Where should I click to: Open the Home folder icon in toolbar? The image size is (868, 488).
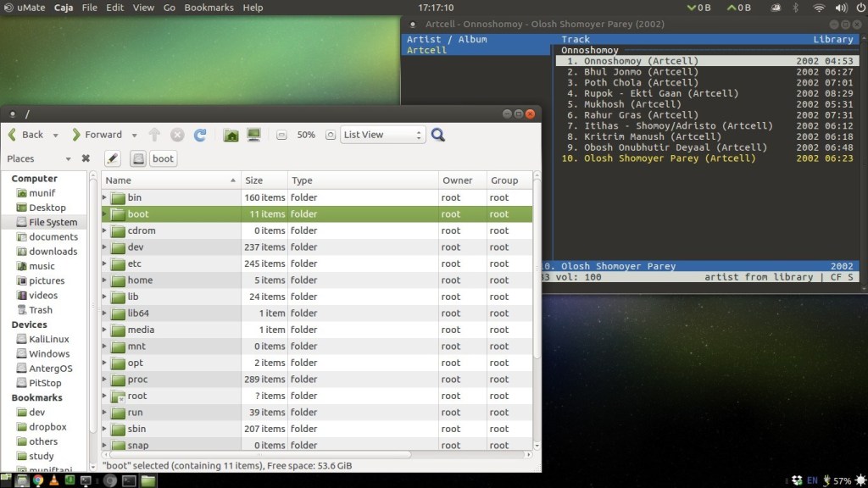click(231, 135)
